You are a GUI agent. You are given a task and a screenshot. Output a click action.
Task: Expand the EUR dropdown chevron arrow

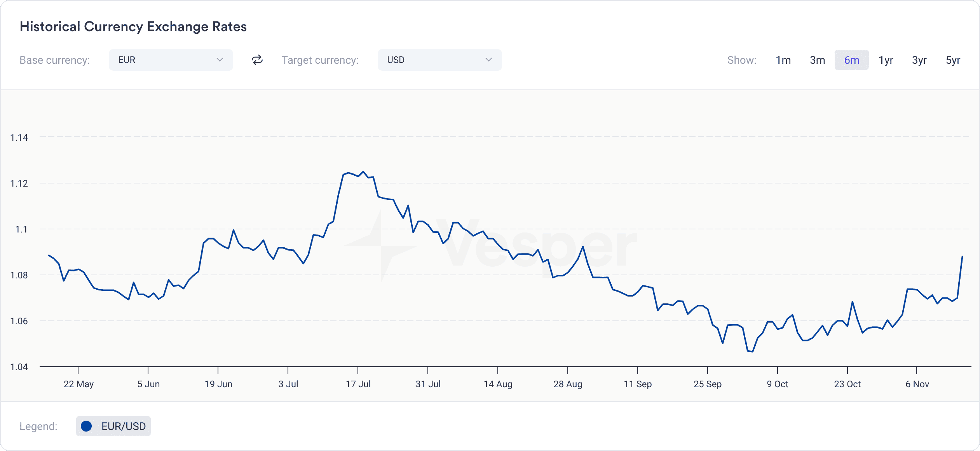point(220,60)
